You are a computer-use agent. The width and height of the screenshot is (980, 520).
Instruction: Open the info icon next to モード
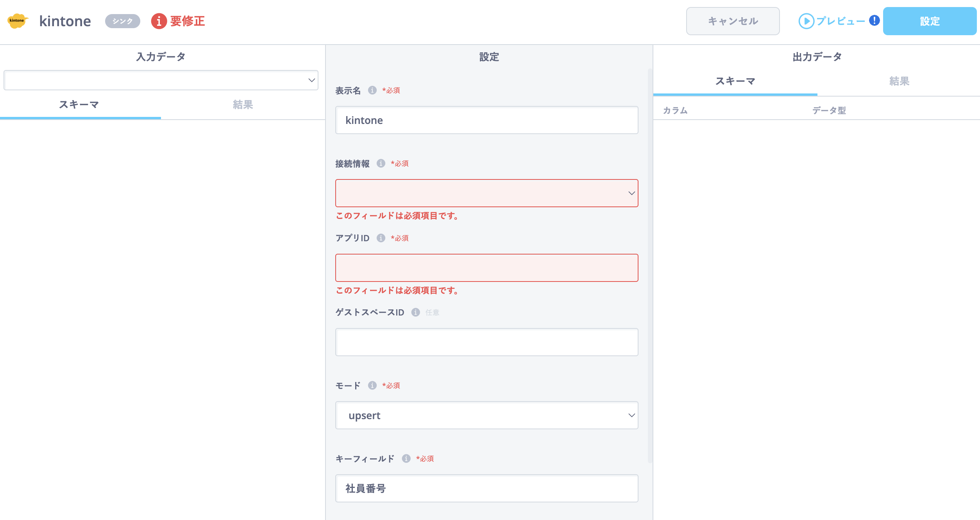372,386
